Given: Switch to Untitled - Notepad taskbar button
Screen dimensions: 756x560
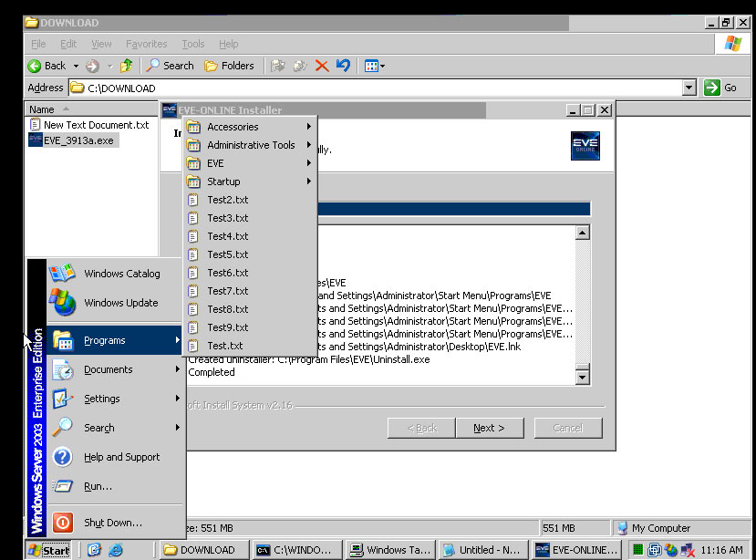Looking at the screenshot, I should point(483,550).
